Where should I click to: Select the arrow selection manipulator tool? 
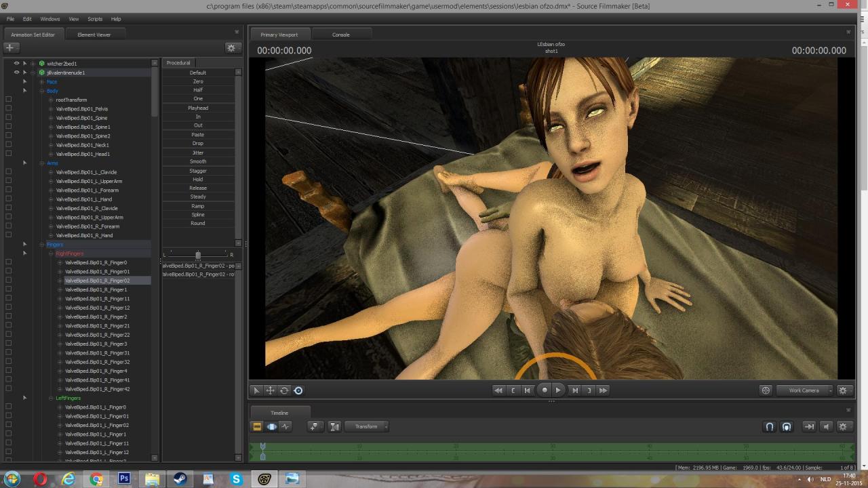tap(256, 390)
